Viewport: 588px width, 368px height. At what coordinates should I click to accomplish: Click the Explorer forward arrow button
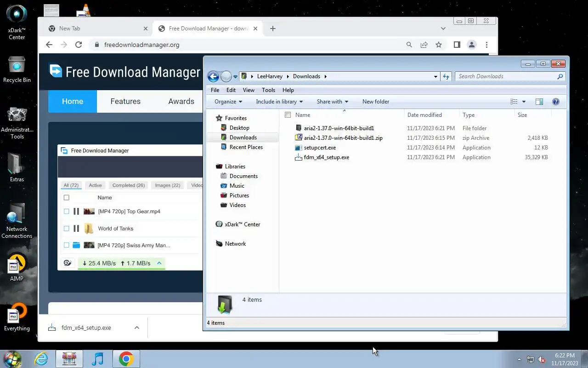(226, 76)
